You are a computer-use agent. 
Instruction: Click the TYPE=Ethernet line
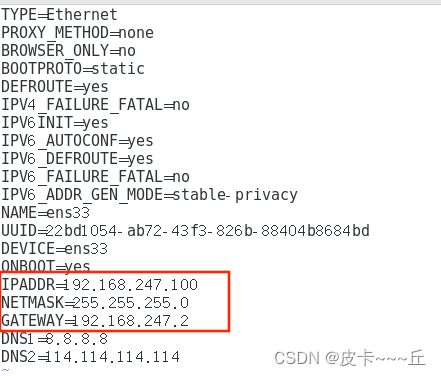click(x=59, y=15)
